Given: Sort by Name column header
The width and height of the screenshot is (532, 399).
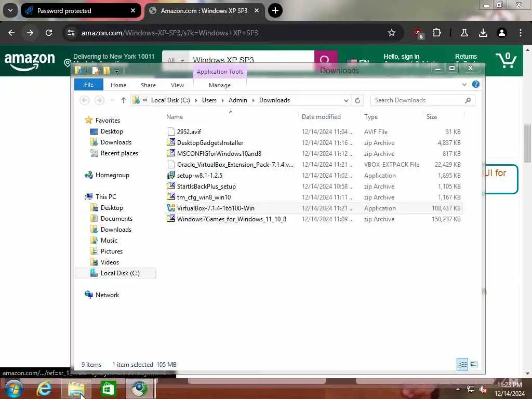Looking at the screenshot, I should (x=175, y=117).
